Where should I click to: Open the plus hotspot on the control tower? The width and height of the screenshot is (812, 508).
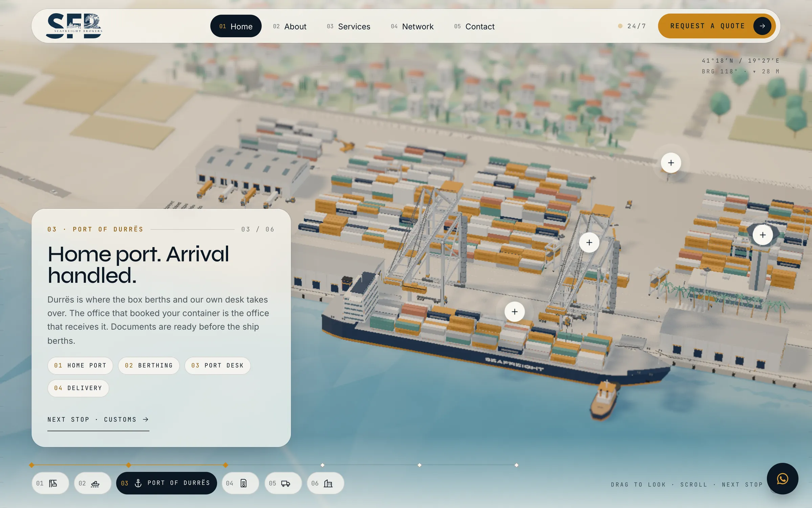tap(763, 235)
